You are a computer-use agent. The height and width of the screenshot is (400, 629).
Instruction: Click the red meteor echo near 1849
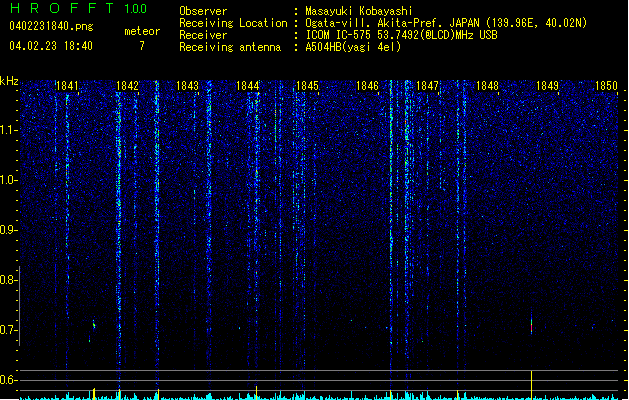[x=532, y=326]
